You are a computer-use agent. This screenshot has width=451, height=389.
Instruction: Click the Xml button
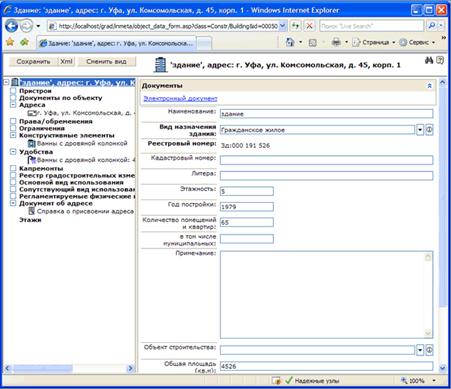[66, 62]
